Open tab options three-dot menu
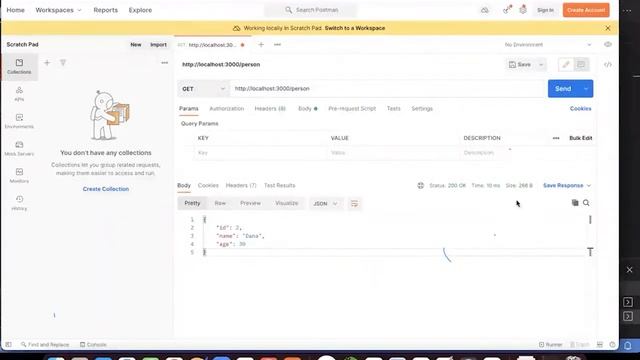This screenshot has height=360, width=640. coord(277,44)
